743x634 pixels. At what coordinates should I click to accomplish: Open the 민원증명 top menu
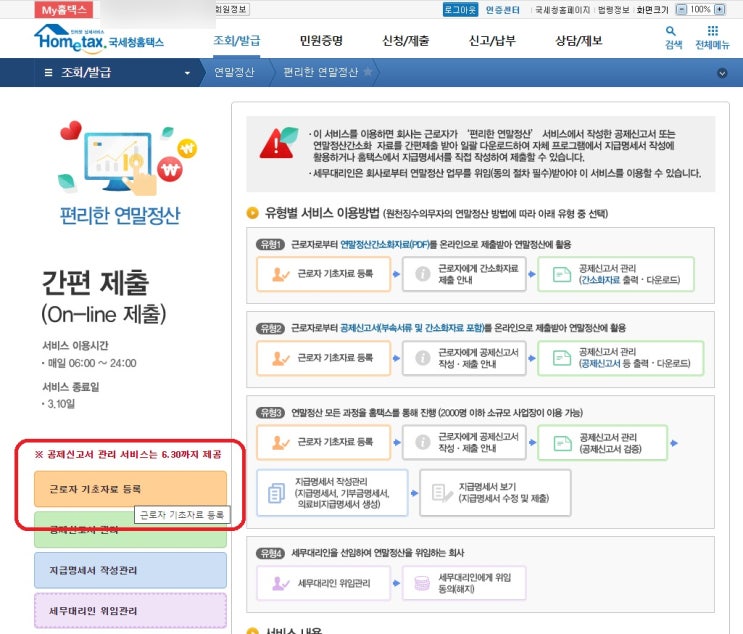pos(321,40)
